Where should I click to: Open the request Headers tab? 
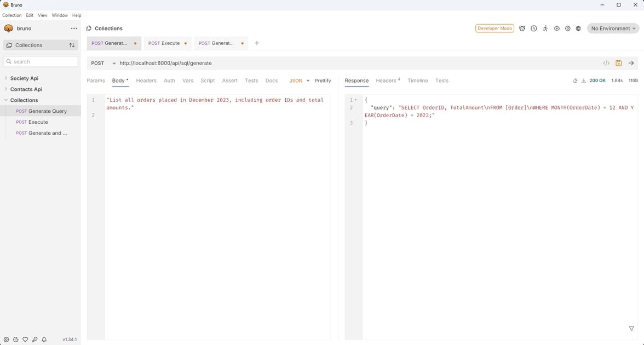pyautogui.click(x=146, y=81)
